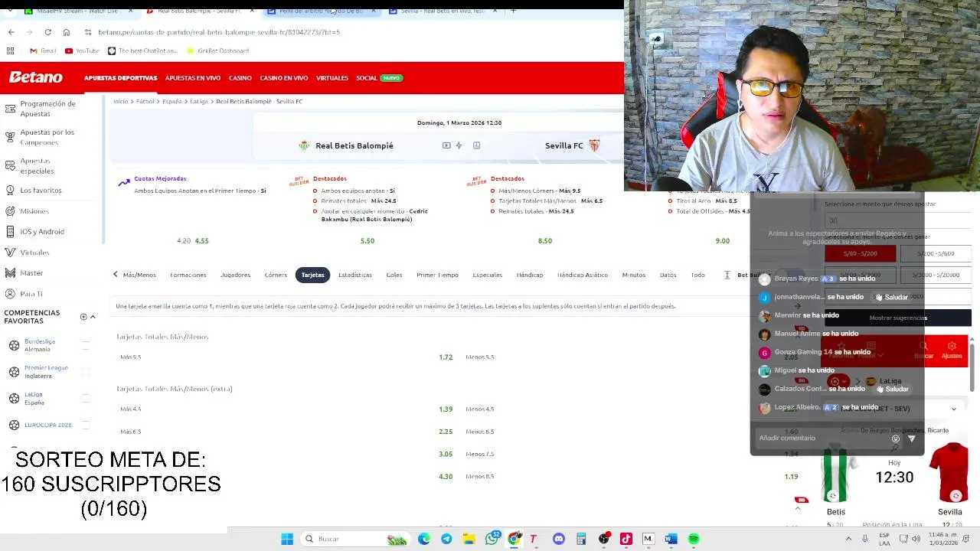Viewport: 980px width, 551px height.
Task: Open iOS y Android phone icon
Action: click(x=10, y=231)
